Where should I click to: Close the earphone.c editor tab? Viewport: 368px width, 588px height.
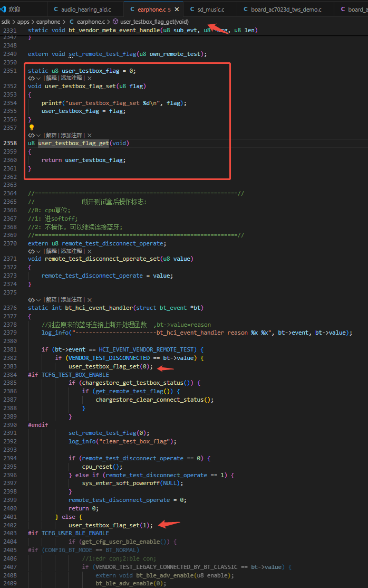pyautogui.click(x=177, y=10)
